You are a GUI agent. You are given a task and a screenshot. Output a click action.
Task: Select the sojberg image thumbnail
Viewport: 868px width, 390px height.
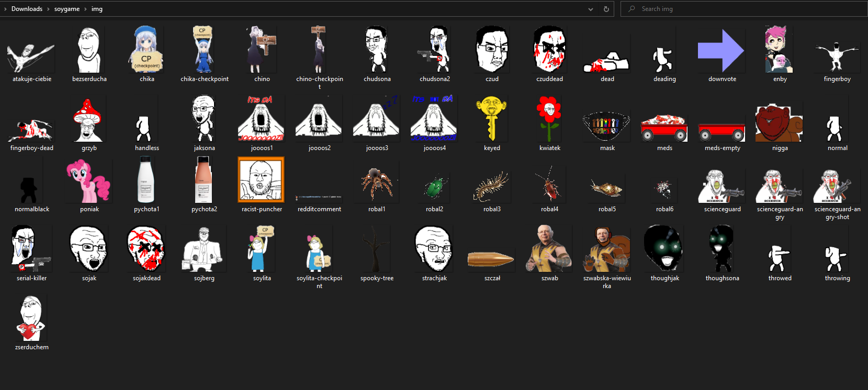tap(204, 249)
